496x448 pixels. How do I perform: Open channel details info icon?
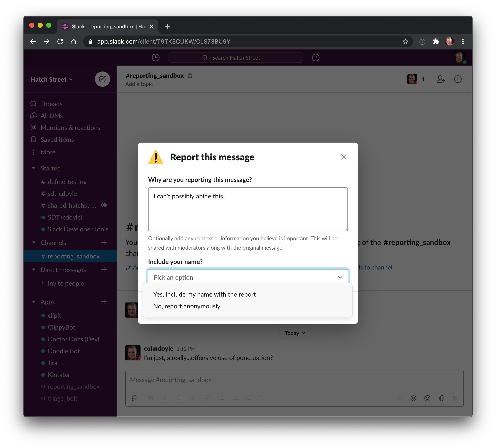coord(458,79)
